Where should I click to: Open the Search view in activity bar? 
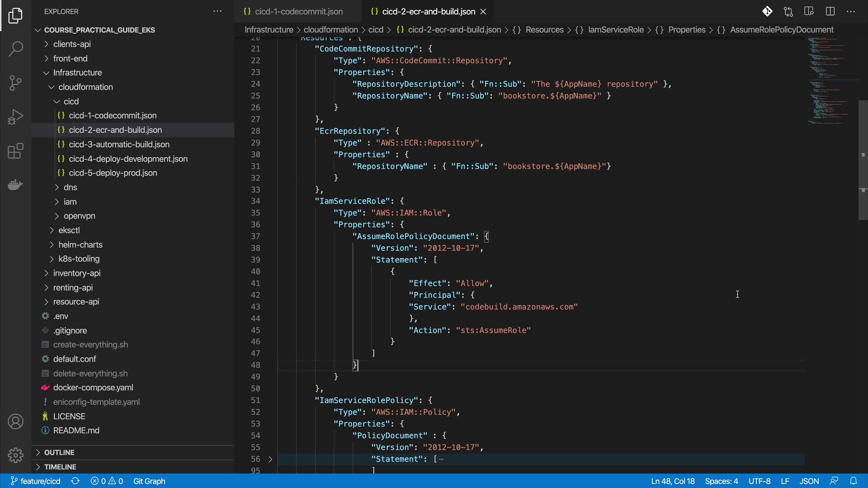click(15, 49)
